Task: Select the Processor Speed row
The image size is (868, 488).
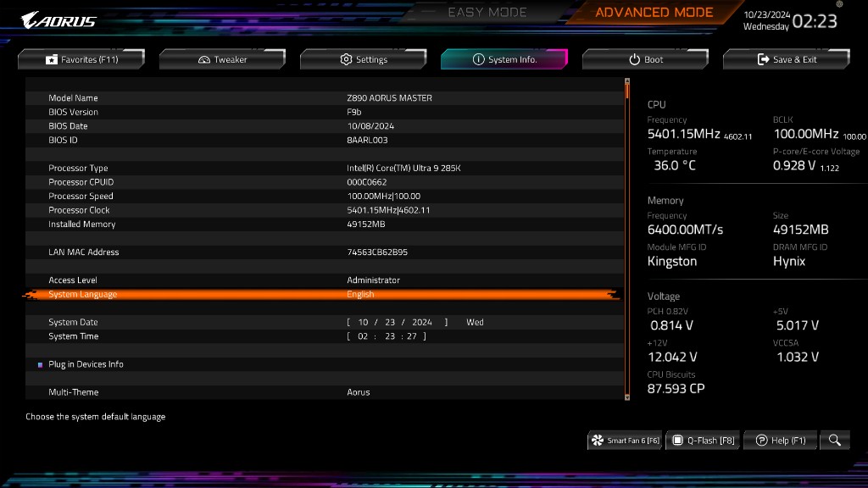Action: [x=325, y=196]
